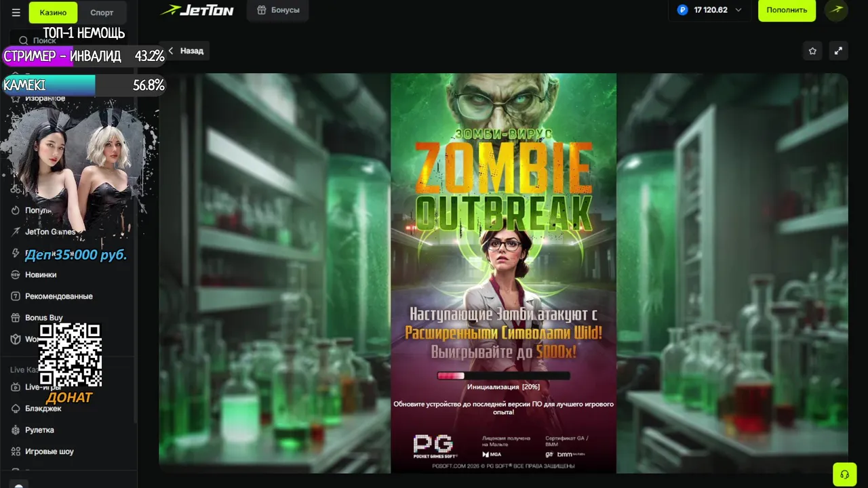The height and width of the screenshot is (488, 868).
Task: Open the user profile avatar
Action: click(x=837, y=10)
